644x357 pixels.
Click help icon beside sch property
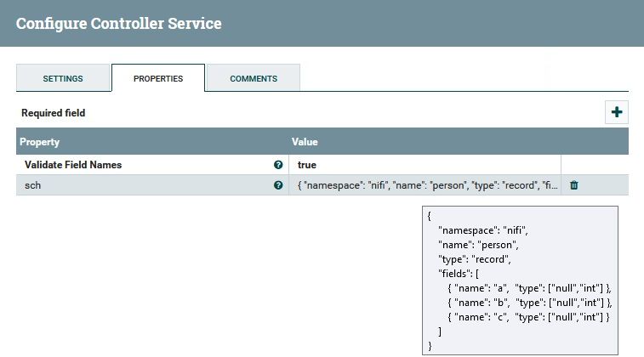tap(278, 185)
